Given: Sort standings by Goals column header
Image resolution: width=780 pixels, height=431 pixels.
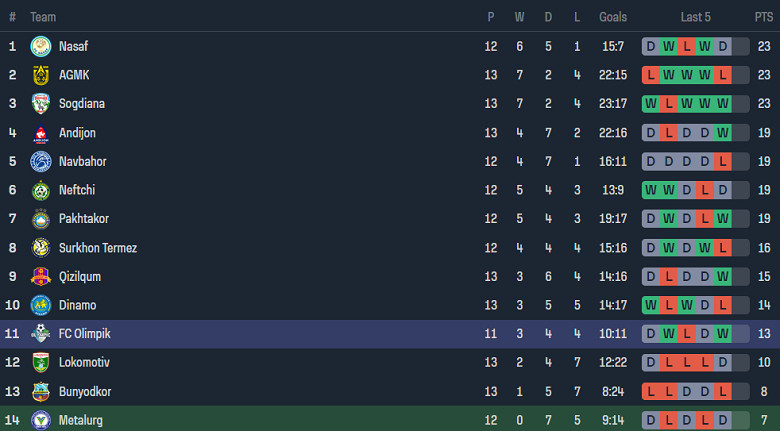Looking at the screenshot, I should (x=613, y=17).
